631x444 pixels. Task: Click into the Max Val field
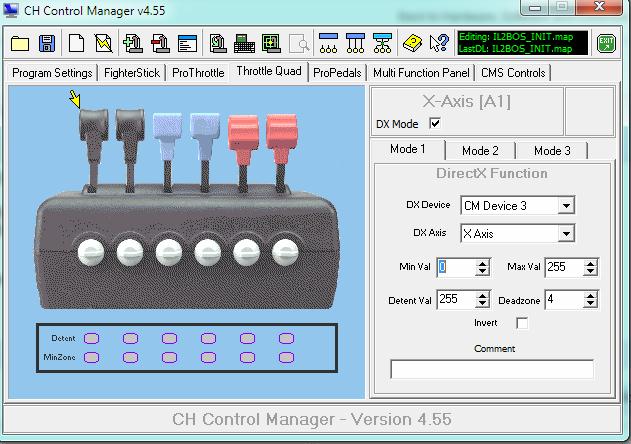point(565,267)
